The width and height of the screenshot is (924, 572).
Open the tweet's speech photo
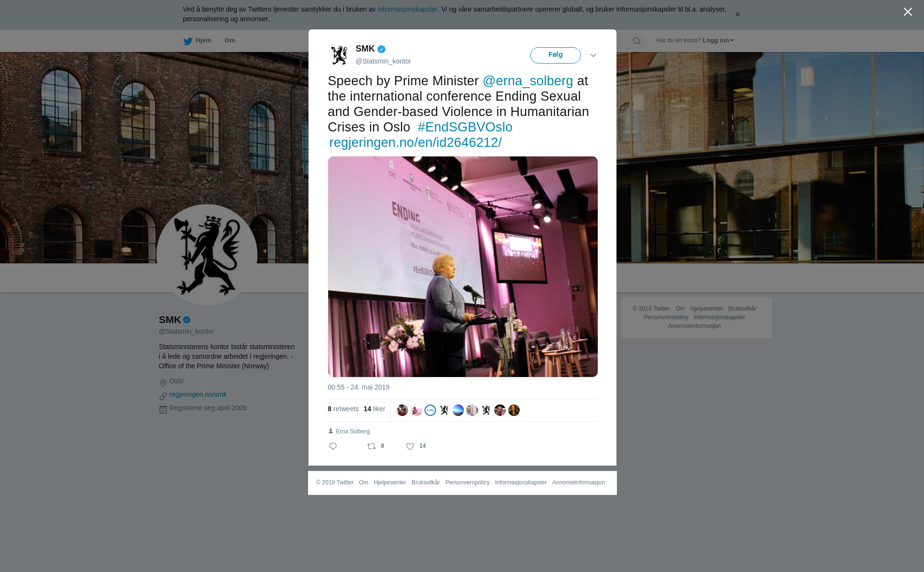(462, 267)
